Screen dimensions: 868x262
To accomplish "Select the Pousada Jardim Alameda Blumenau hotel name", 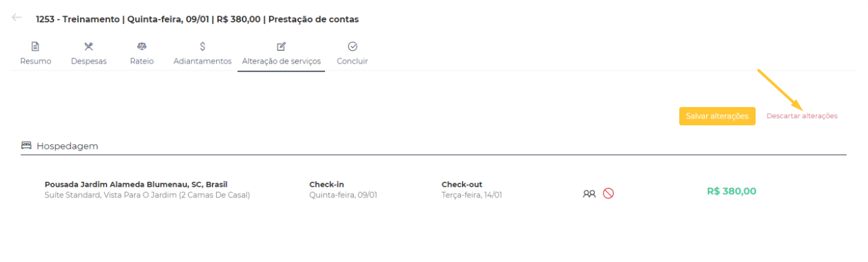I will click(x=136, y=184).
